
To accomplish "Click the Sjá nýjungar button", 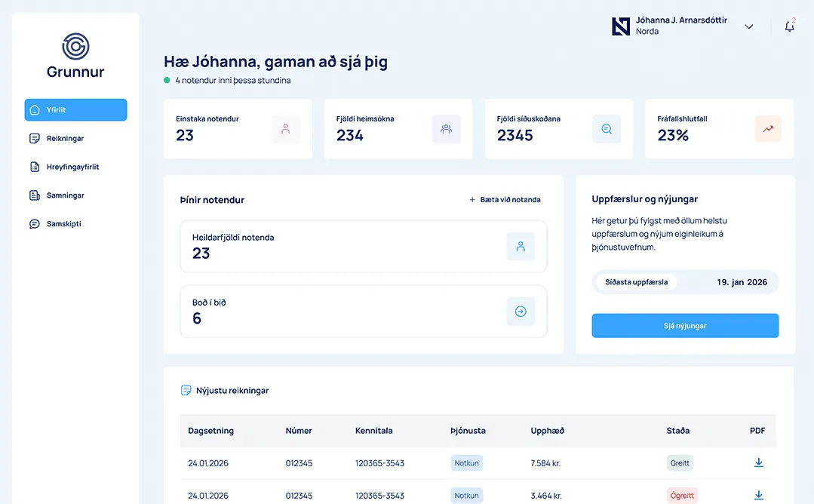I will [x=685, y=325].
